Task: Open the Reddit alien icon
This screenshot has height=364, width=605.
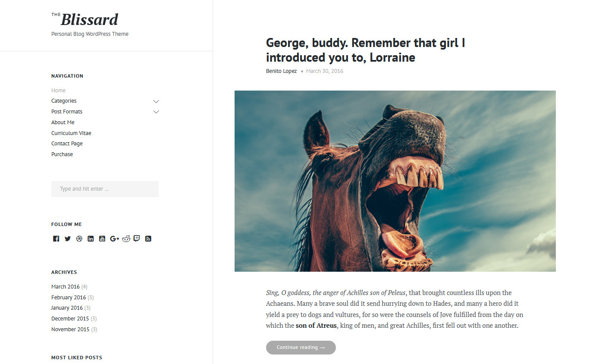Action: pos(126,238)
